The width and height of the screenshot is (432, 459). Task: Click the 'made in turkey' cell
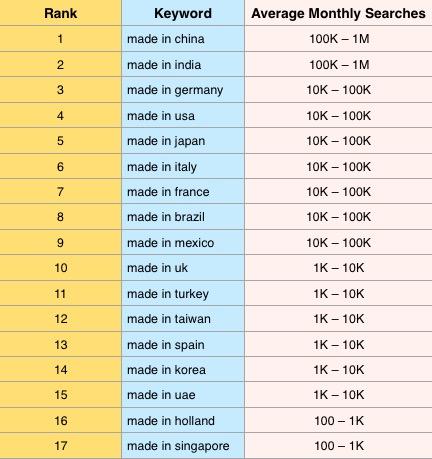pos(183,293)
